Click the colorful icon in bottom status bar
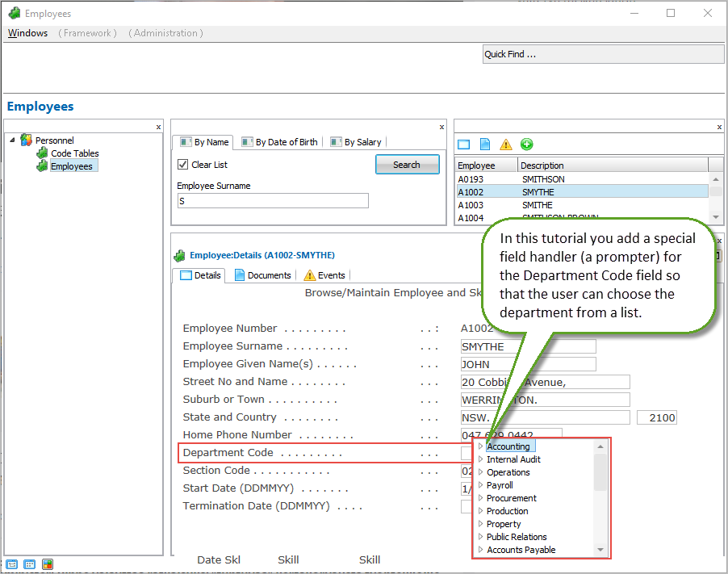 click(48, 564)
